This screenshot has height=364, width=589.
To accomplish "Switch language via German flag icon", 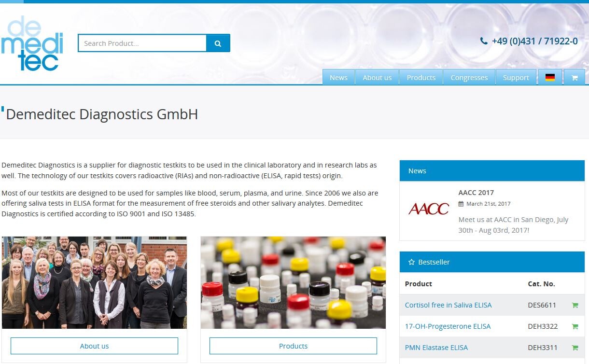I will point(550,78).
